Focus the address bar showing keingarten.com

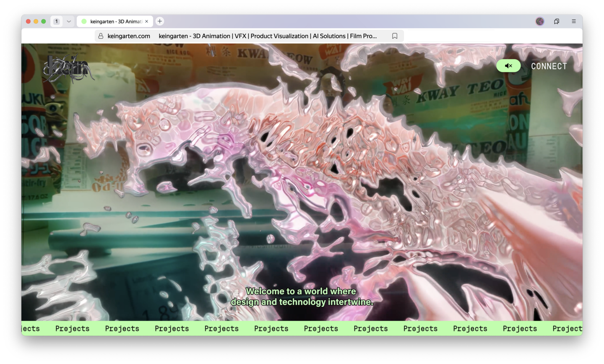tap(249, 36)
